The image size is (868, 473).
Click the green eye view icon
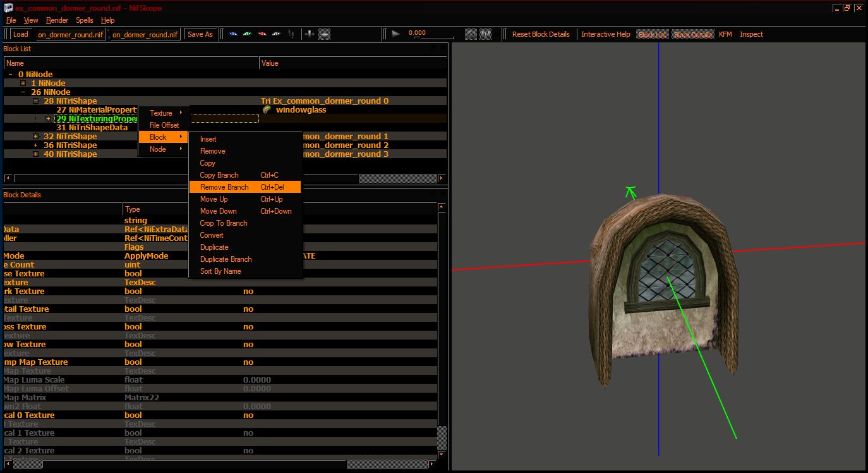(x=248, y=34)
